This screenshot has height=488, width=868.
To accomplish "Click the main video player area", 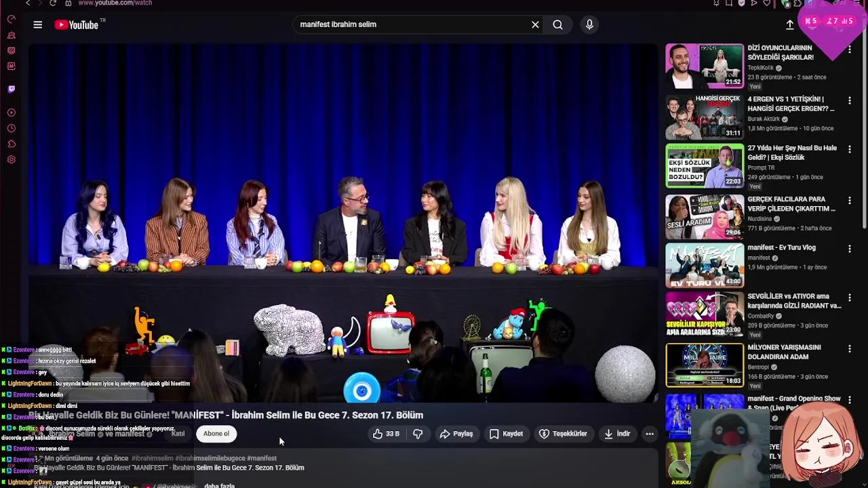I will pyautogui.click(x=343, y=223).
